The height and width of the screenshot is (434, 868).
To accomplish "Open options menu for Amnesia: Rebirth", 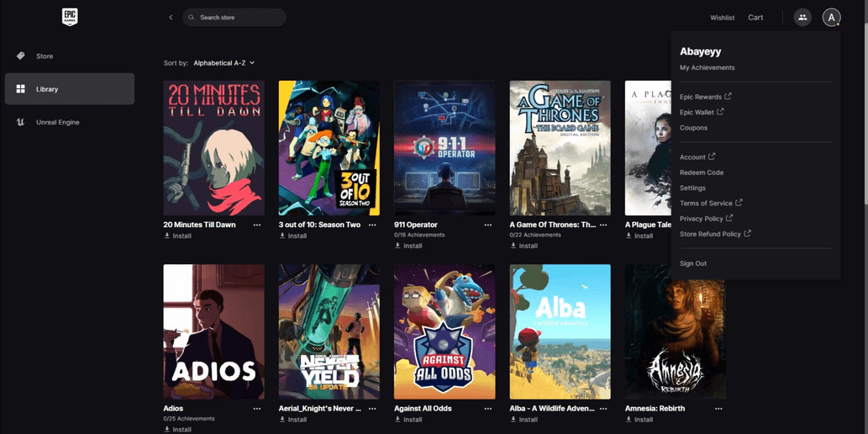I will click(x=718, y=409).
